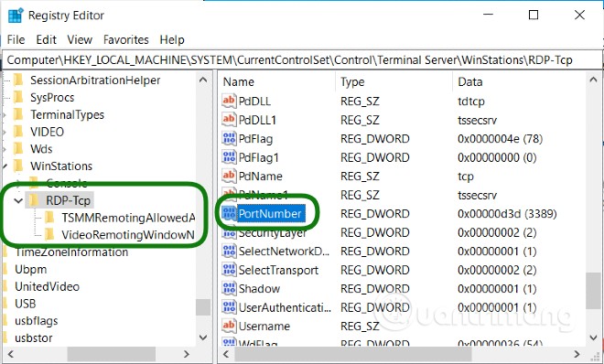The width and height of the screenshot is (604, 364).
Task: Select the UnitedVideo key
Action: [x=47, y=286]
